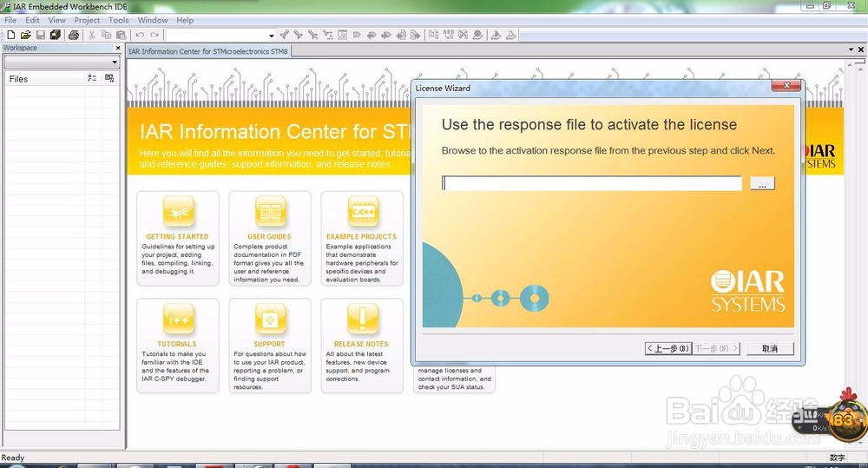Click the Compile icon in the toolbar
The image size is (868, 468).
click(433, 35)
